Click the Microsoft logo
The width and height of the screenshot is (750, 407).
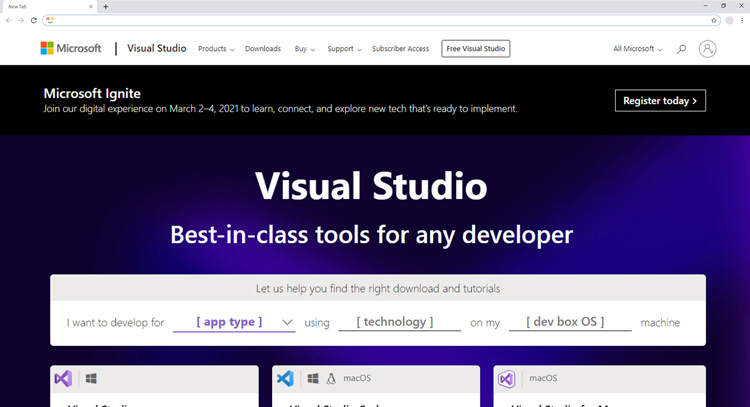71,48
